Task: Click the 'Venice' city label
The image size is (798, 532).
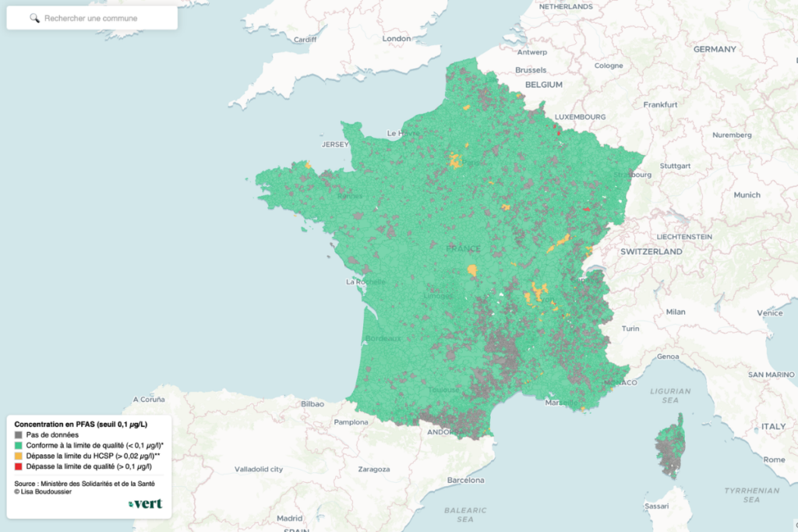Action: (x=769, y=313)
